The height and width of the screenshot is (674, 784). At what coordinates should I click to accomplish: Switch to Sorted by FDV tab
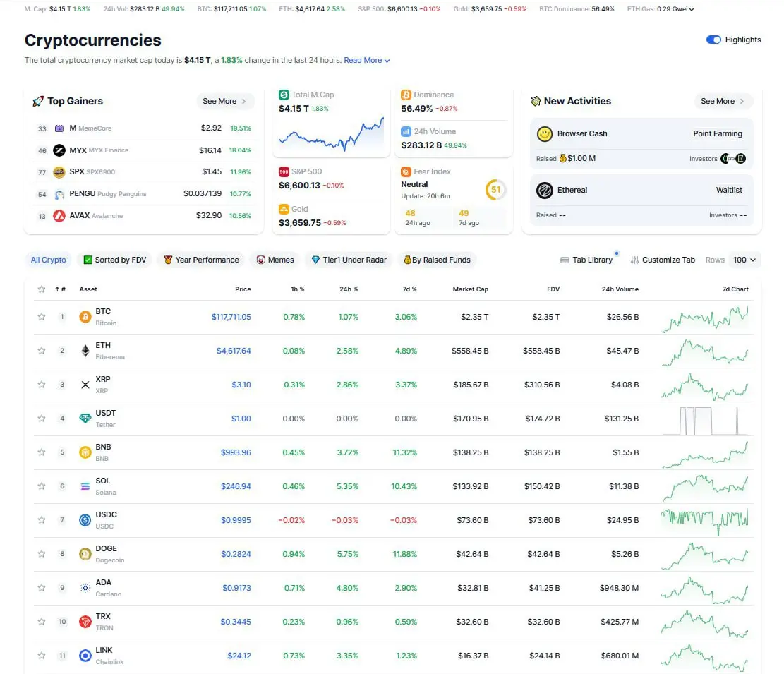coord(115,260)
